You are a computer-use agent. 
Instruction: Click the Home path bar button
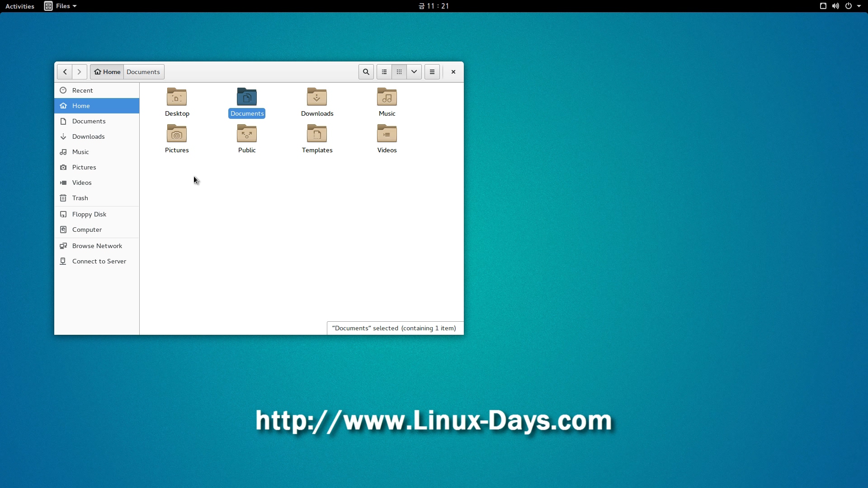pos(107,72)
